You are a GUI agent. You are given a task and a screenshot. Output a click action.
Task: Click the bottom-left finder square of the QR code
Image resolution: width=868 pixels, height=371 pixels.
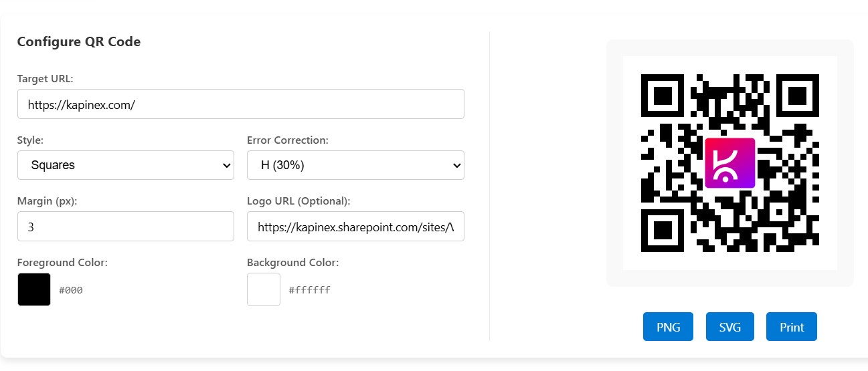(x=662, y=231)
